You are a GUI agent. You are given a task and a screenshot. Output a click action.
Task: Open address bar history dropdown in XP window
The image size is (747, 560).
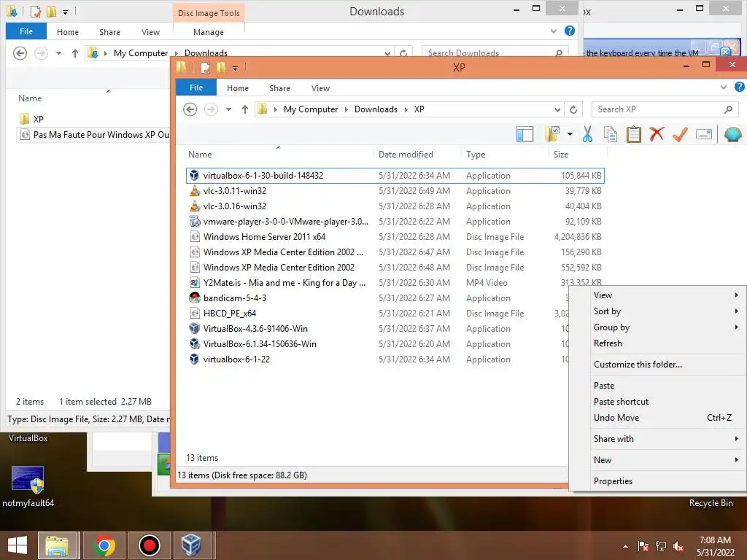(x=557, y=109)
